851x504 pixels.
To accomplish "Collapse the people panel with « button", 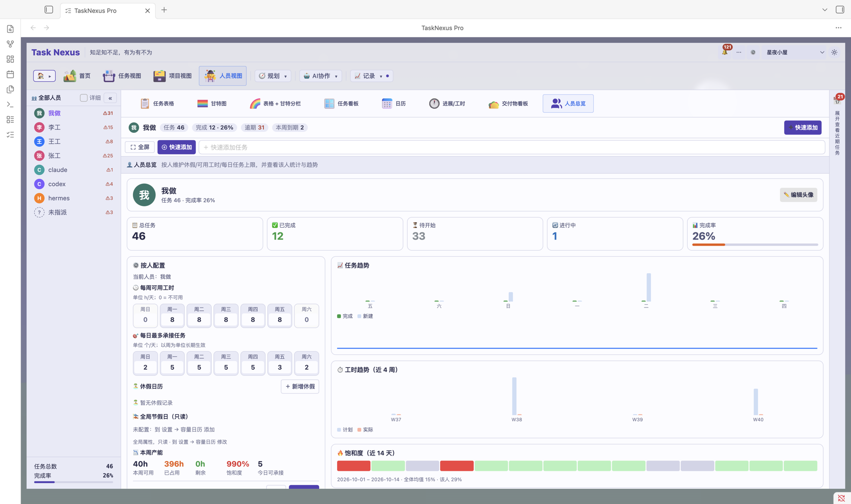I will coord(110,98).
